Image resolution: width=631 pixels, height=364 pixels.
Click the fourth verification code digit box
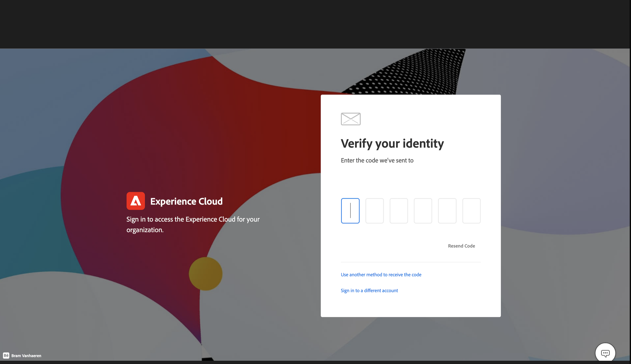coord(423,211)
